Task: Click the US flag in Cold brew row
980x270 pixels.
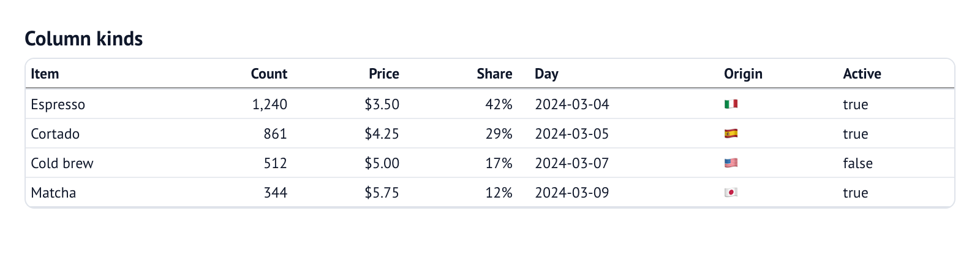Action: point(731,163)
